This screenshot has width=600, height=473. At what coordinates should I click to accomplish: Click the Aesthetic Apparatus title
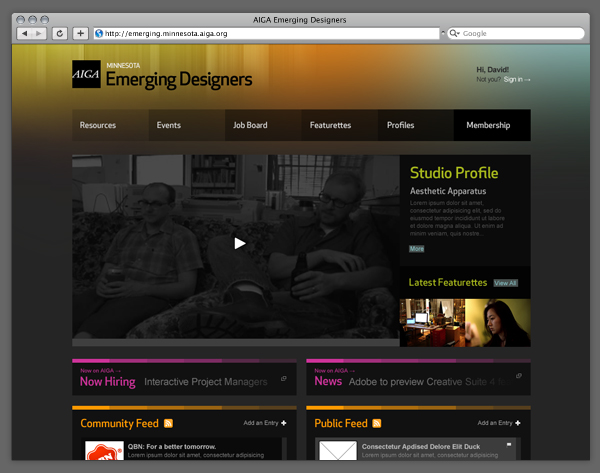[448, 191]
